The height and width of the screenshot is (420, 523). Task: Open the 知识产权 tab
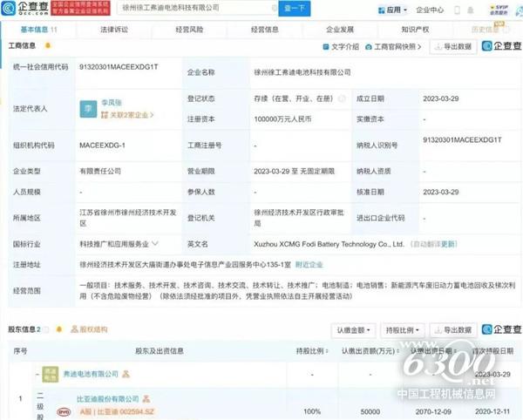[414, 29]
